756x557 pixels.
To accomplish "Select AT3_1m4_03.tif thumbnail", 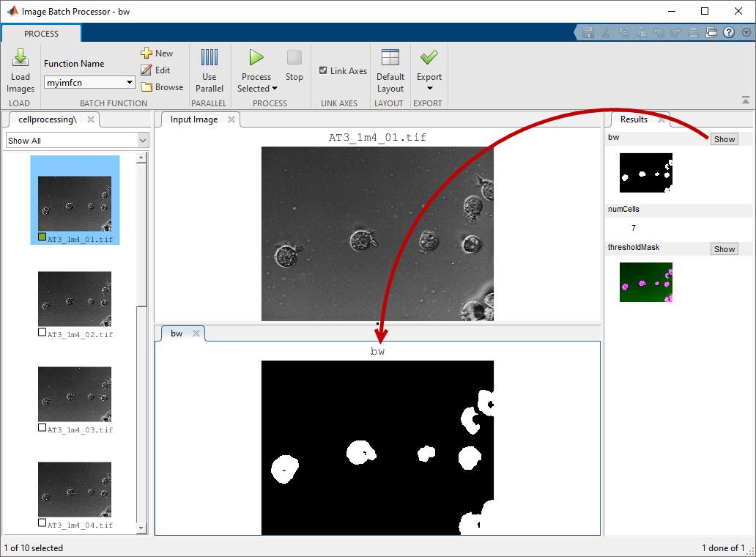I will pyautogui.click(x=75, y=394).
